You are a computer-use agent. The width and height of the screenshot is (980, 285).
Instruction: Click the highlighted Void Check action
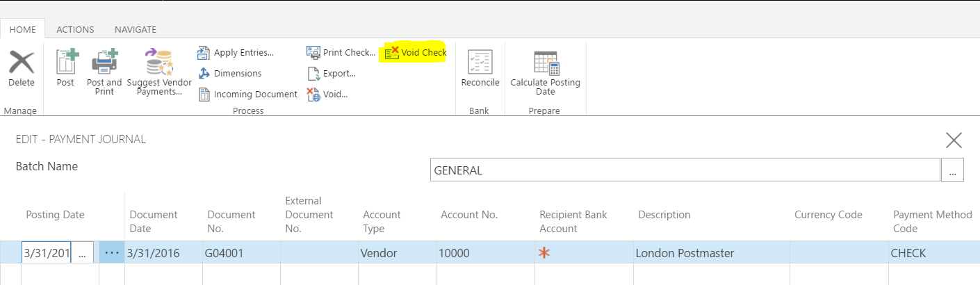tap(416, 52)
